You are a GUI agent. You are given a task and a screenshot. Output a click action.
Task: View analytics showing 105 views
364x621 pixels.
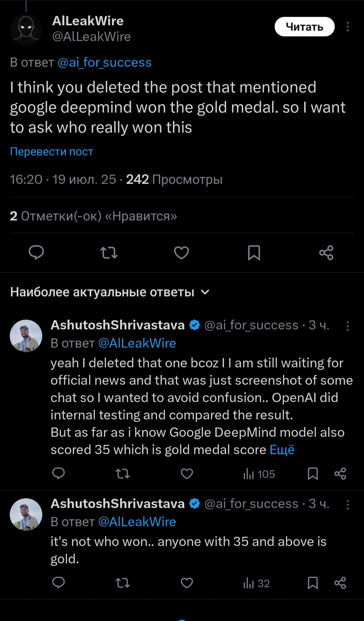point(259,474)
